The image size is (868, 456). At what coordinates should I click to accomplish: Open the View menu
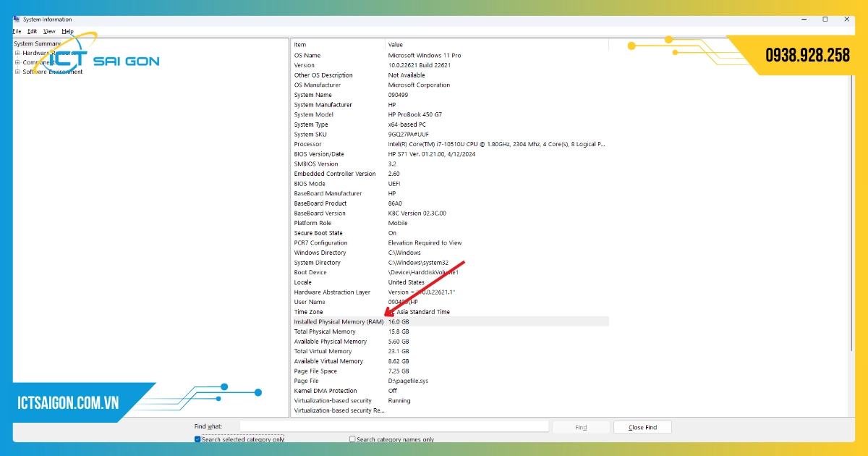pos(49,32)
